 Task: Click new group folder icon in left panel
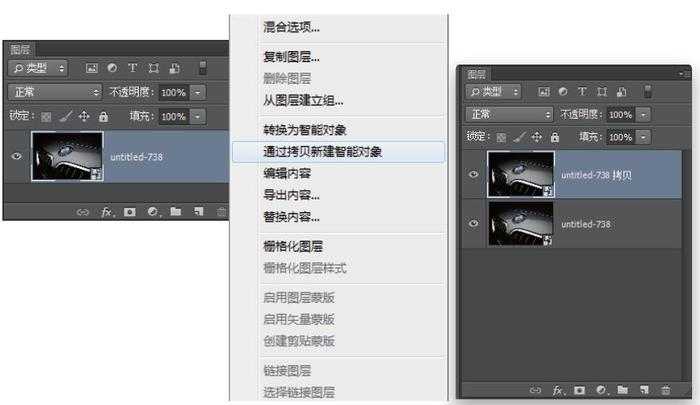coord(175,212)
